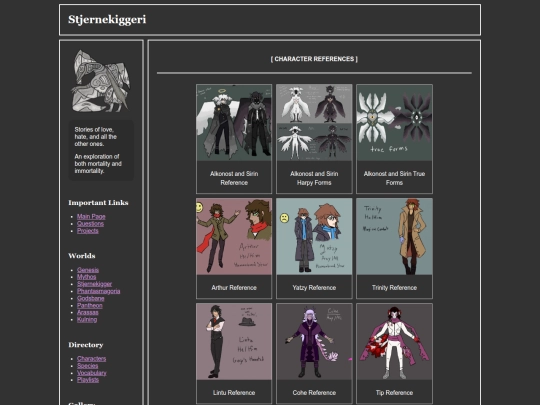
Task: Visit the Genesis world link
Action: 88,270
